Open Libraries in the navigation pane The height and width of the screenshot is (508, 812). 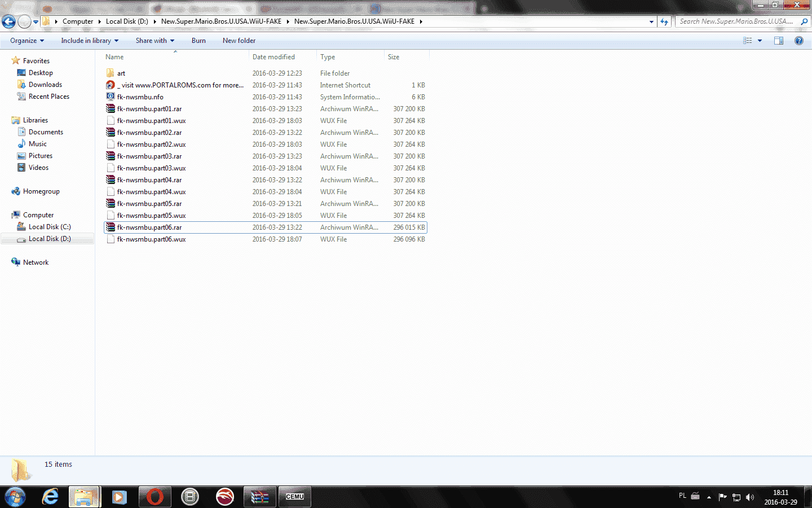[x=36, y=120]
